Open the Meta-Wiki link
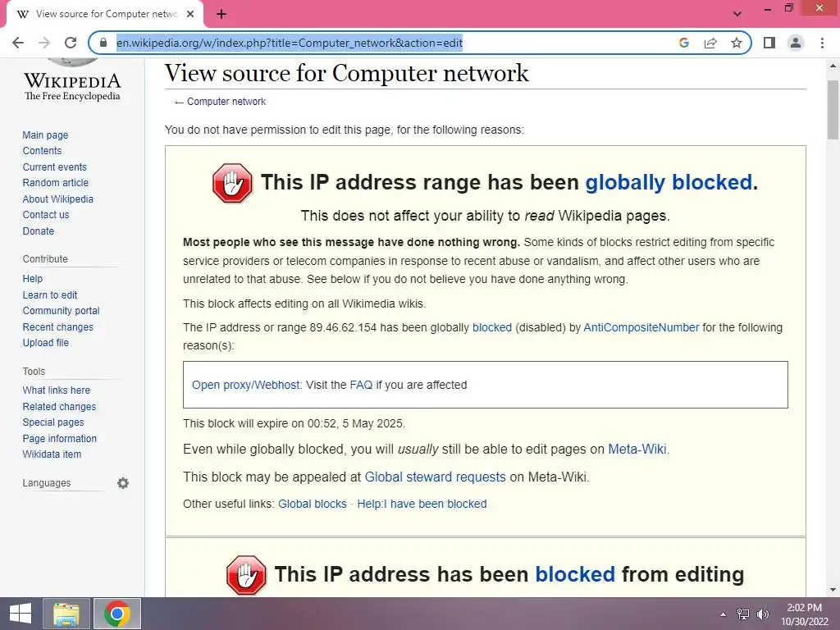 637,449
